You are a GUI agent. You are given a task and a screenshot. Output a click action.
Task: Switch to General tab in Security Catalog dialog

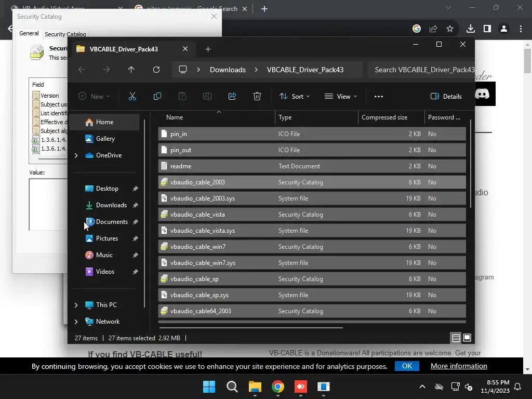tap(29, 33)
